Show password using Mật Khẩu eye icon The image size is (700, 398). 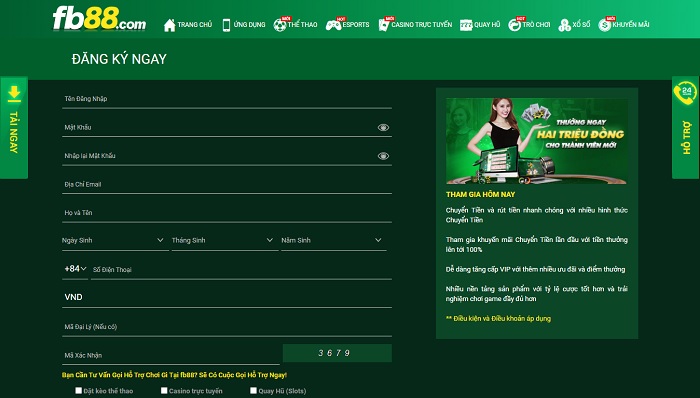click(x=383, y=128)
